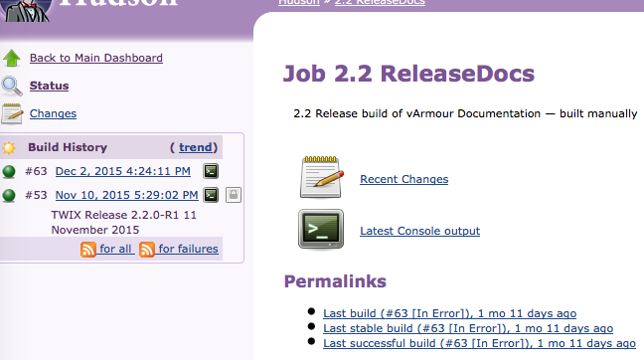Go back to Main Dashboard link
The width and height of the screenshot is (644, 360).
(96, 58)
